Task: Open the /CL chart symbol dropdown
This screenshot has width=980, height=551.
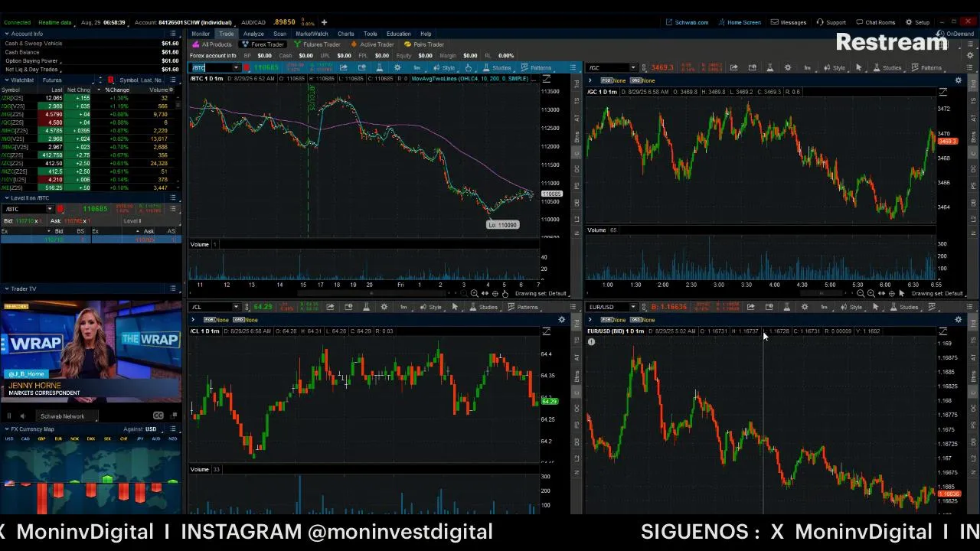Action: click(236, 307)
